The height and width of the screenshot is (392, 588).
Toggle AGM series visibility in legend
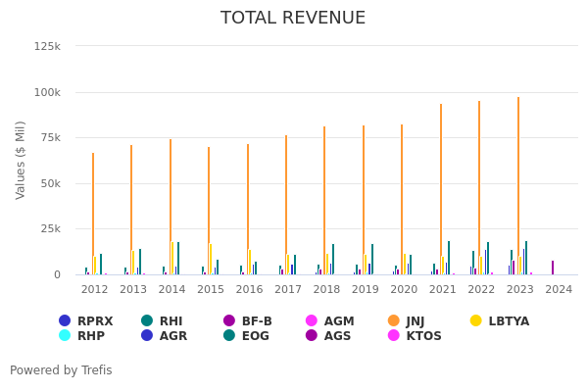point(338,321)
